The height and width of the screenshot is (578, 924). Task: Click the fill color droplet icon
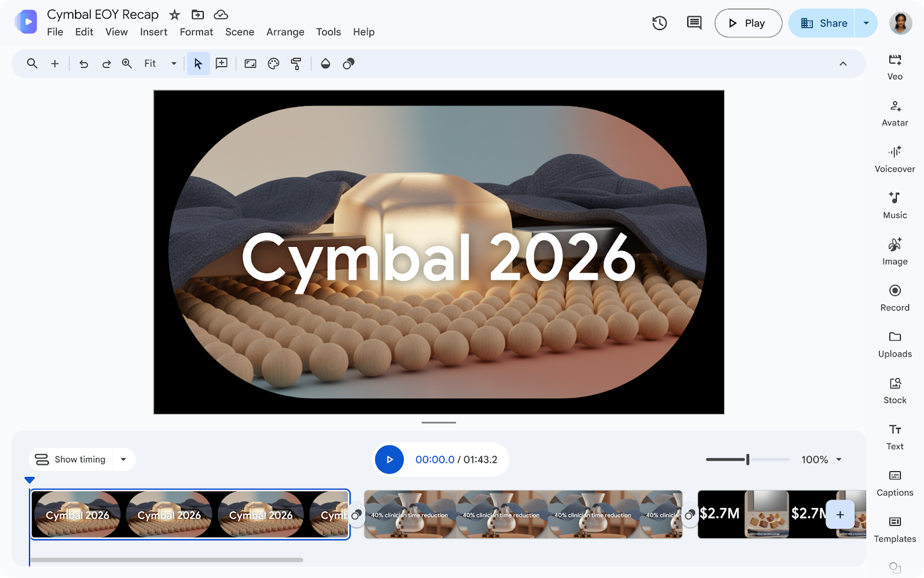click(x=326, y=64)
